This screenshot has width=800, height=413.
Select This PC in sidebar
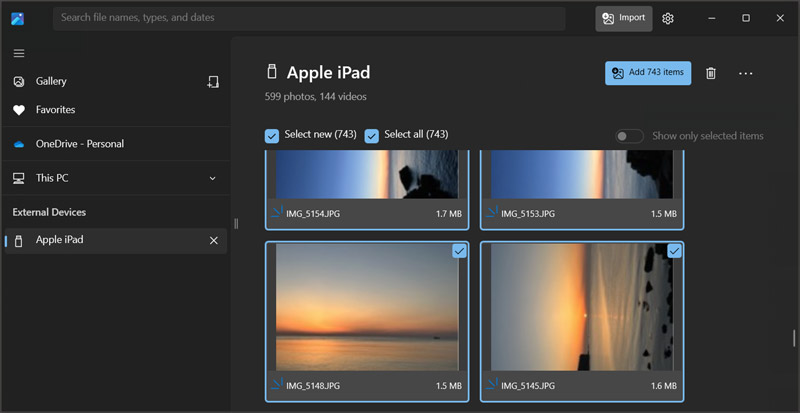tap(52, 178)
